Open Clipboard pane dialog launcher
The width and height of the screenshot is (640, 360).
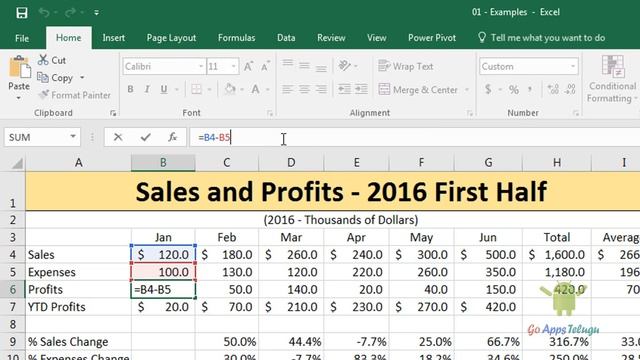[113, 113]
